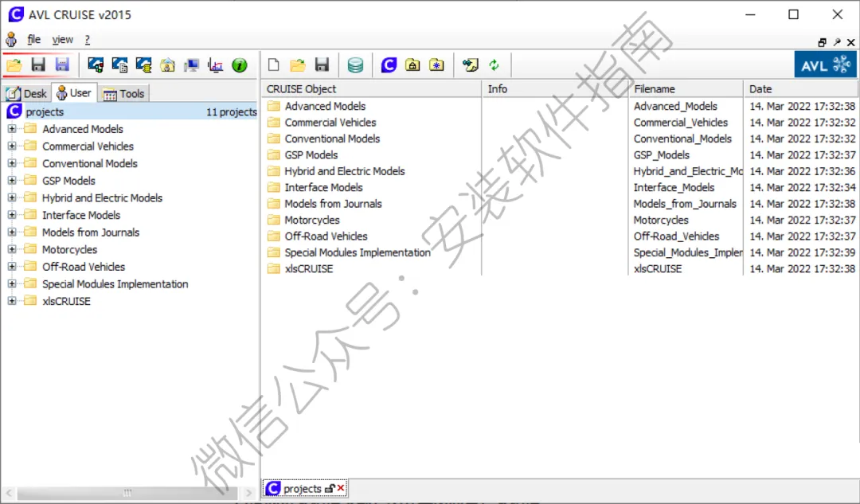Click the home user folder icon in toolbar
Viewport: 860px width, 504px height.
tap(168, 65)
